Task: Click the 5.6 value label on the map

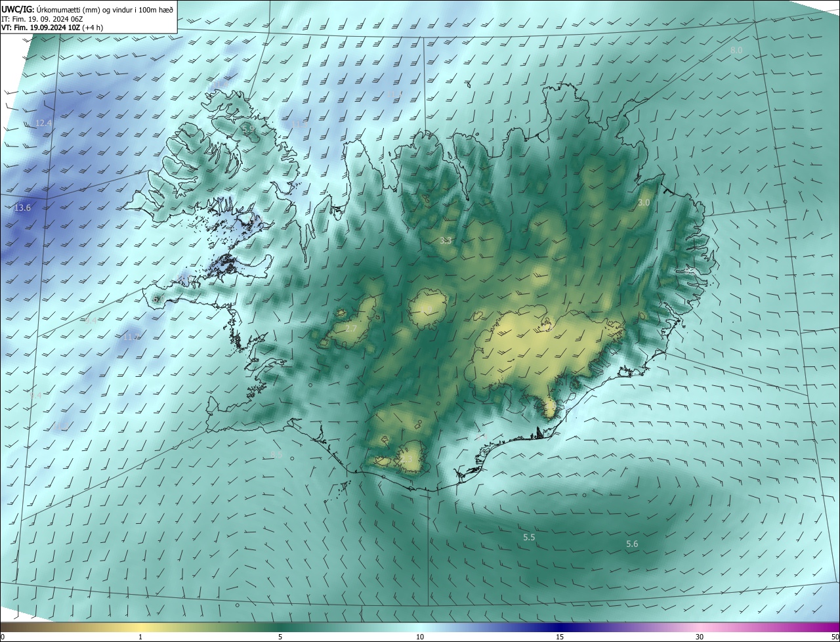Action: 632,544
